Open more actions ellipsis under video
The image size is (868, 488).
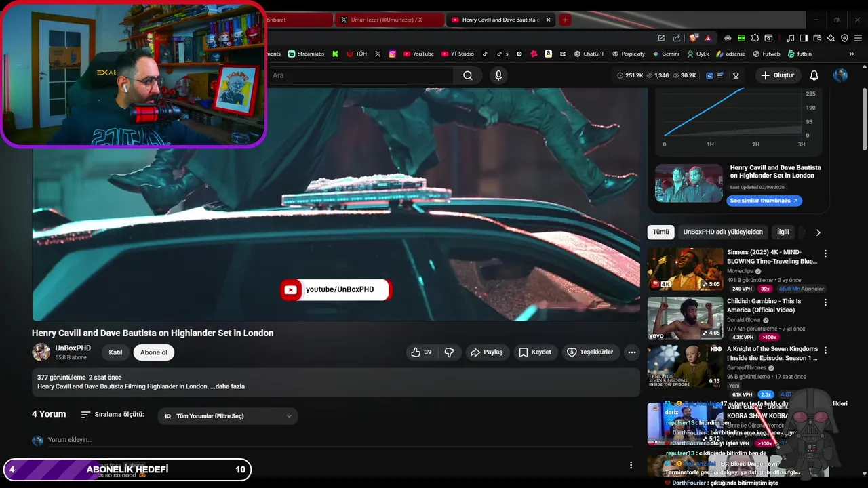[x=632, y=352]
